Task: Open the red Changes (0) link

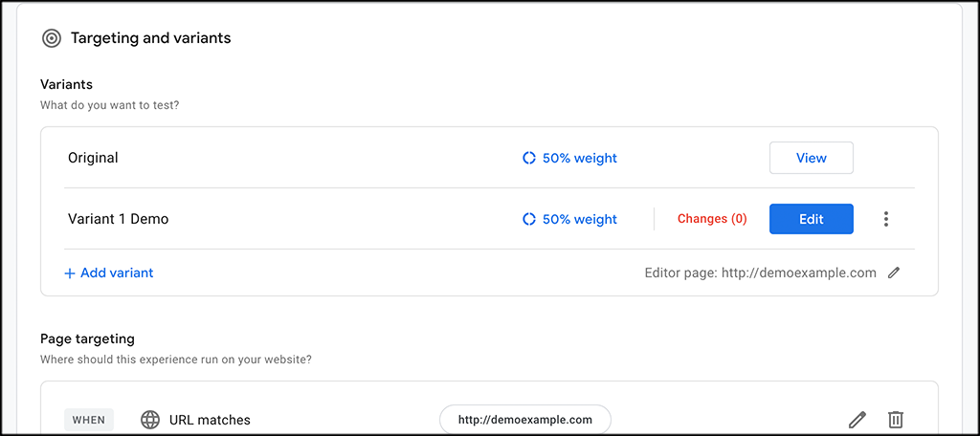Action: (712, 219)
